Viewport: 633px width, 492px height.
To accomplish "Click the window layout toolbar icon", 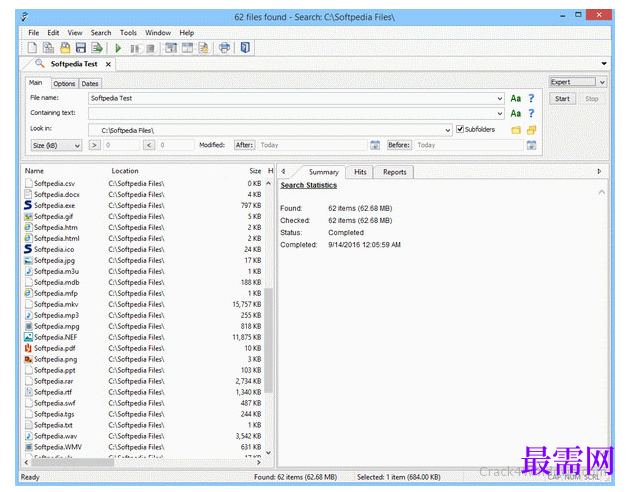I will (187, 48).
